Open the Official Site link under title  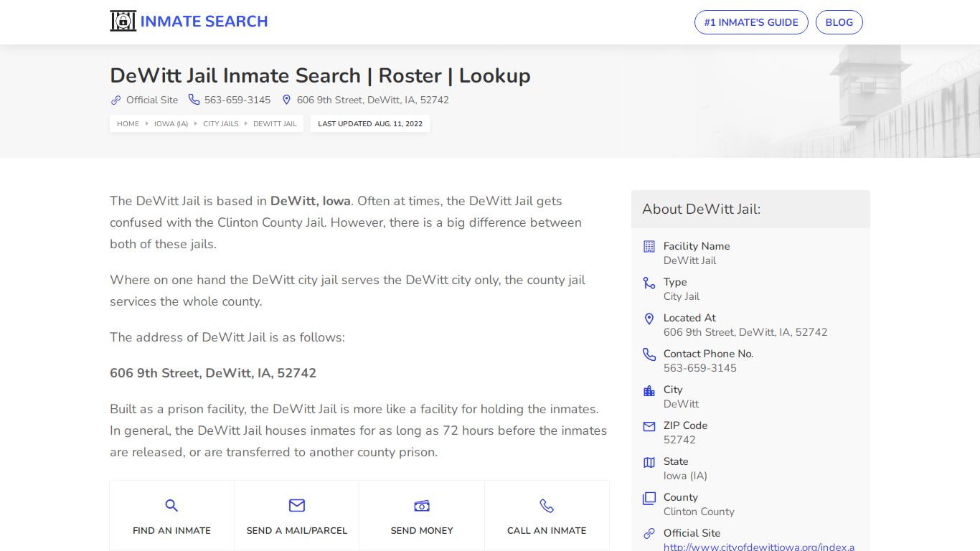point(152,100)
